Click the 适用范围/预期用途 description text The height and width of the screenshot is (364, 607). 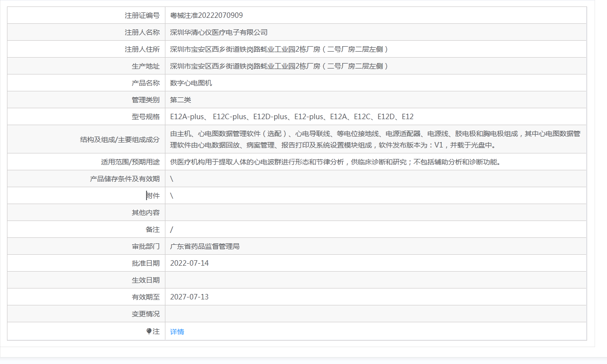tap(335, 162)
